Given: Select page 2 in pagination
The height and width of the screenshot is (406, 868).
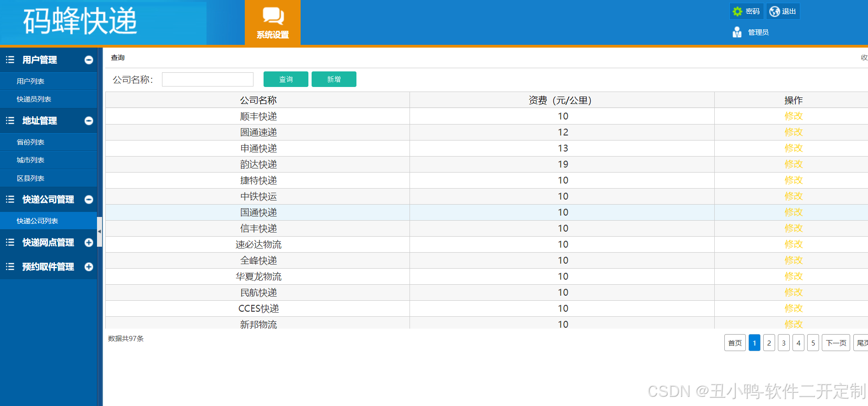Looking at the screenshot, I should coord(769,343).
